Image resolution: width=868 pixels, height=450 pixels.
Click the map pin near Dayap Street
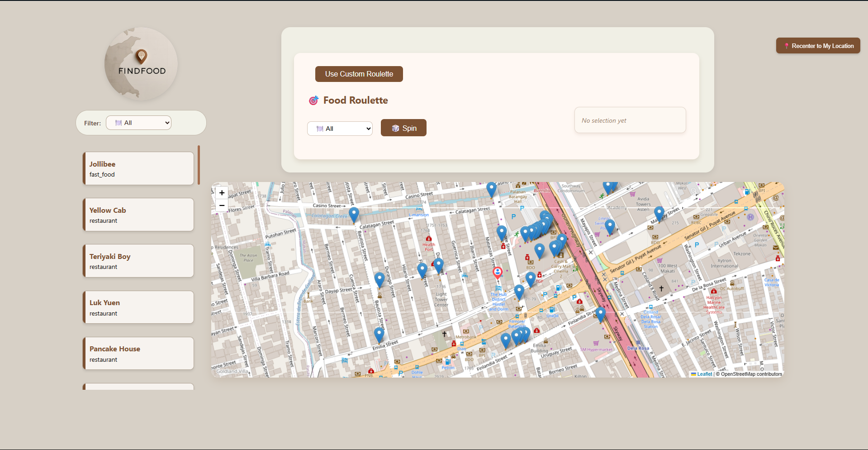click(379, 280)
